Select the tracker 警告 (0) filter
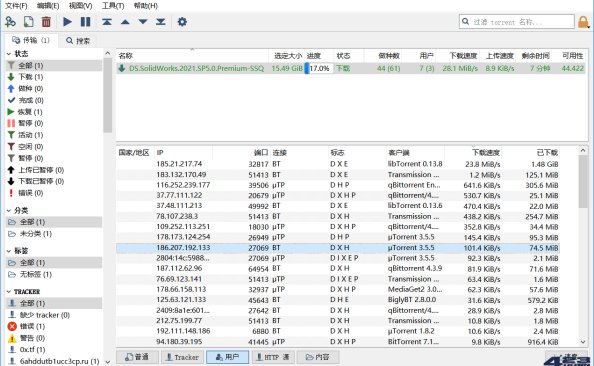594x366 pixels. [54, 338]
